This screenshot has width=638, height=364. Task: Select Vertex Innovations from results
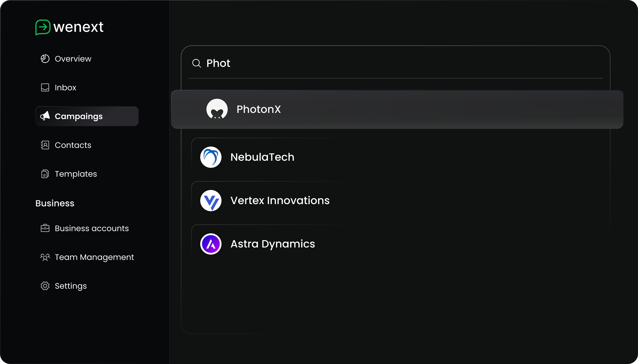pos(280,201)
